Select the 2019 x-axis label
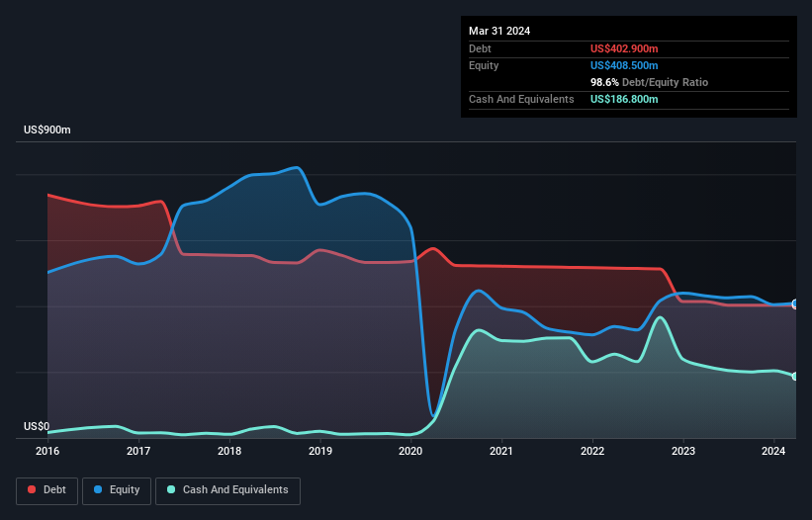This screenshot has height=520, width=812. tap(320, 451)
